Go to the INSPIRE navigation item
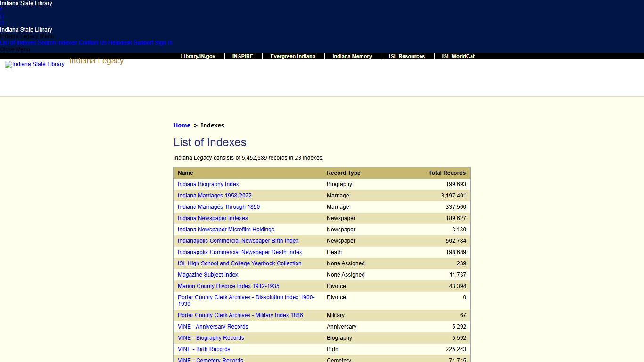The width and height of the screenshot is (644, 362). (x=243, y=56)
